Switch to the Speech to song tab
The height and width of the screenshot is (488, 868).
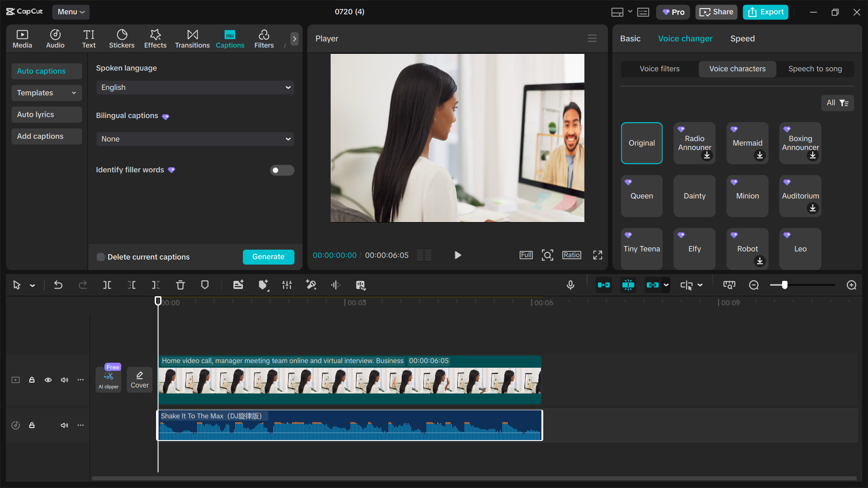(x=815, y=69)
